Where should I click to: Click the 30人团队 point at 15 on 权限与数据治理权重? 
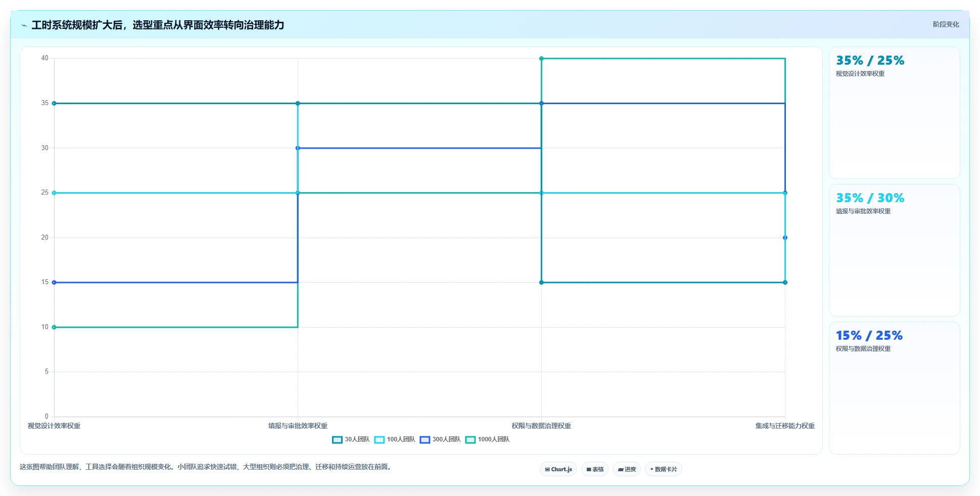click(x=541, y=283)
